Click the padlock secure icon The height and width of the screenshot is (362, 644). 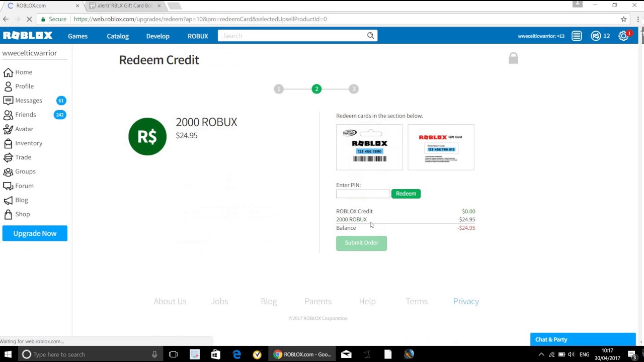(x=513, y=58)
